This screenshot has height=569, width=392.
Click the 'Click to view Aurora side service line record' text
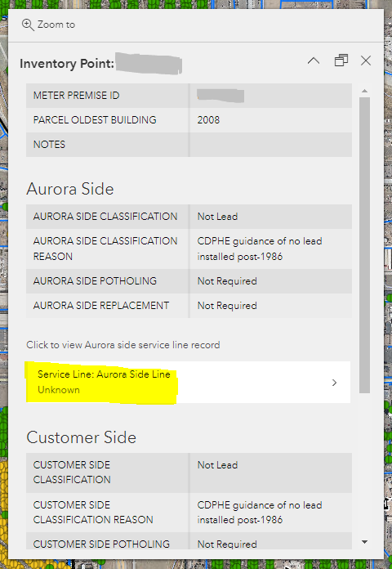[x=123, y=345]
